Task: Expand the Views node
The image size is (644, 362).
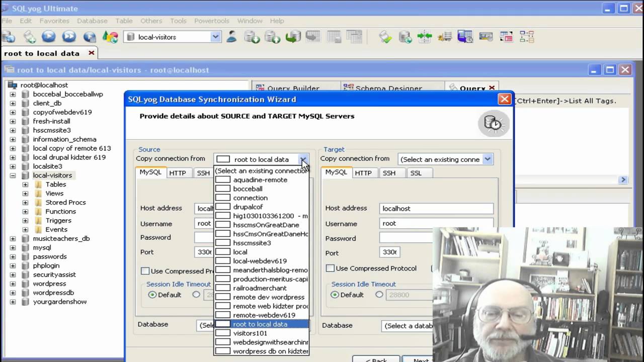Action: pyautogui.click(x=25, y=194)
